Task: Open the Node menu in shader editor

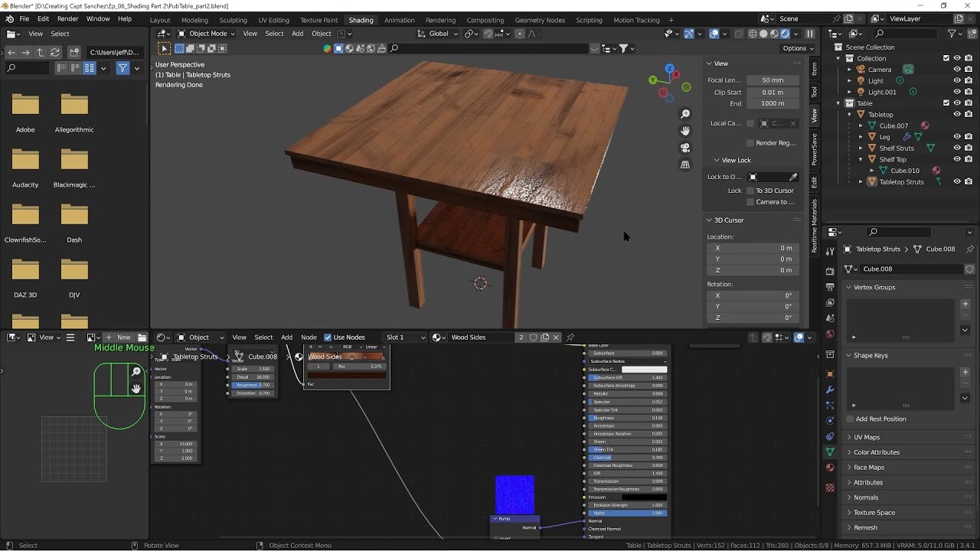Action: point(309,337)
